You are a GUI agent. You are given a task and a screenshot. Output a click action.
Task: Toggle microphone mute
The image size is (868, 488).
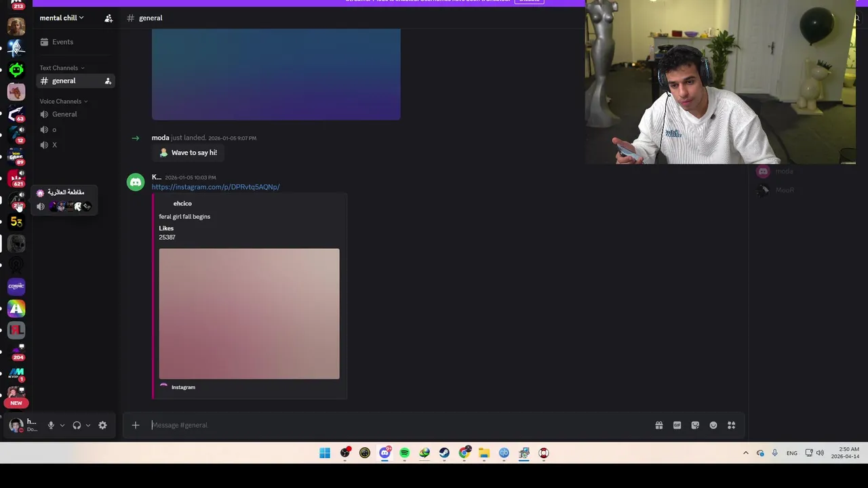click(50, 425)
